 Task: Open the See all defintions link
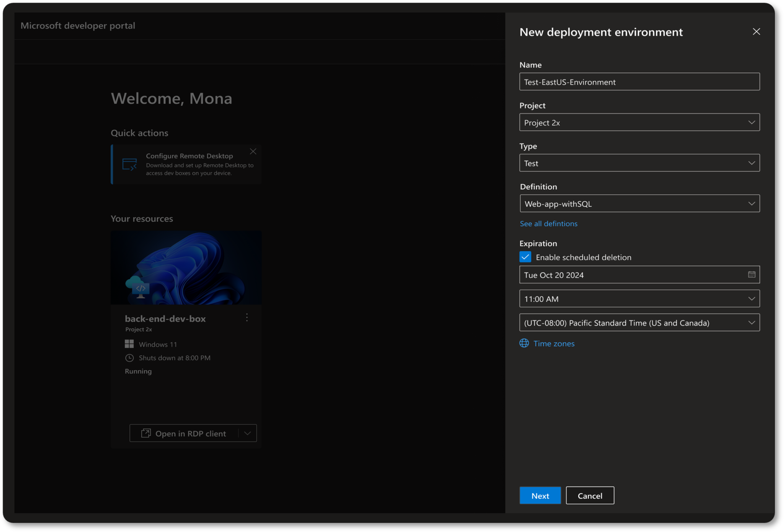(x=548, y=224)
